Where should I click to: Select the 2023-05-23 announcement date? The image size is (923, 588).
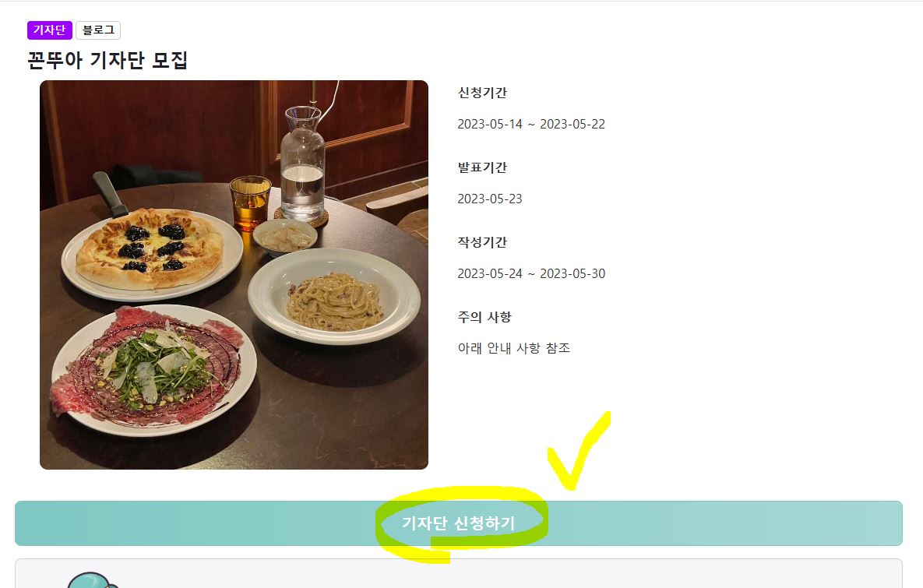(x=490, y=199)
